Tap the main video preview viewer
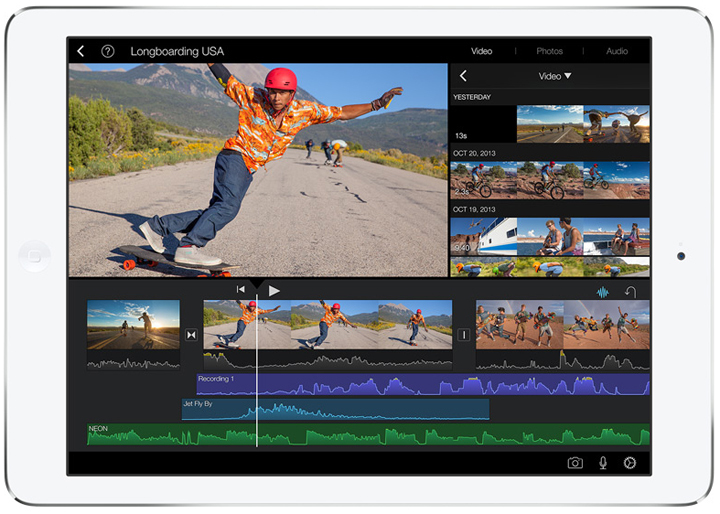The image size is (720, 514). pyautogui.click(x=258, y=170)
